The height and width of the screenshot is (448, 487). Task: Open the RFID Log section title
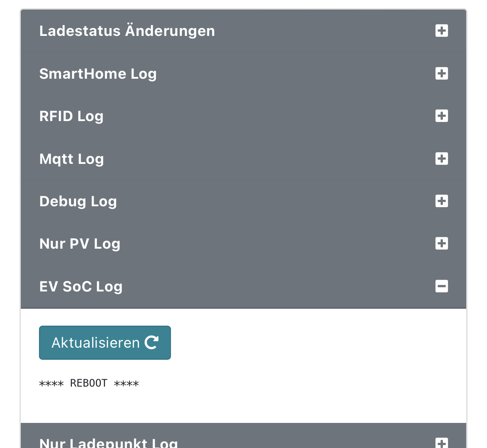71,116
